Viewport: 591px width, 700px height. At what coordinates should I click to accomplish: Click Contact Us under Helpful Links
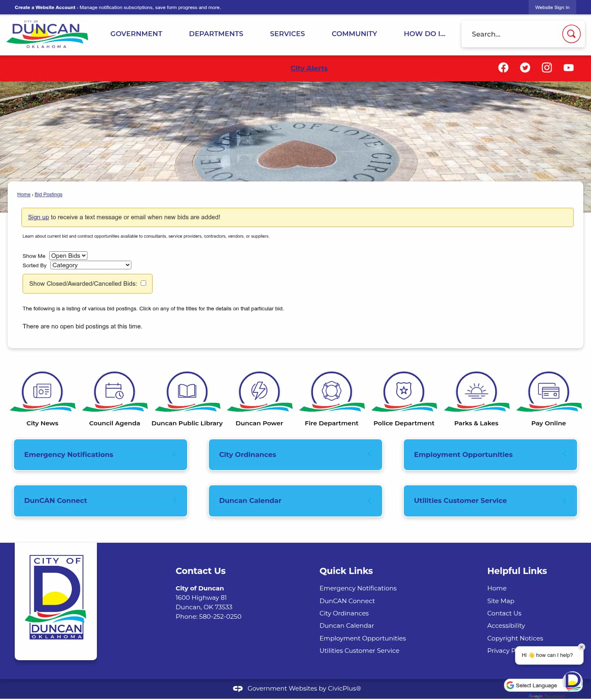pyautogui.click(x=504, y=613)
